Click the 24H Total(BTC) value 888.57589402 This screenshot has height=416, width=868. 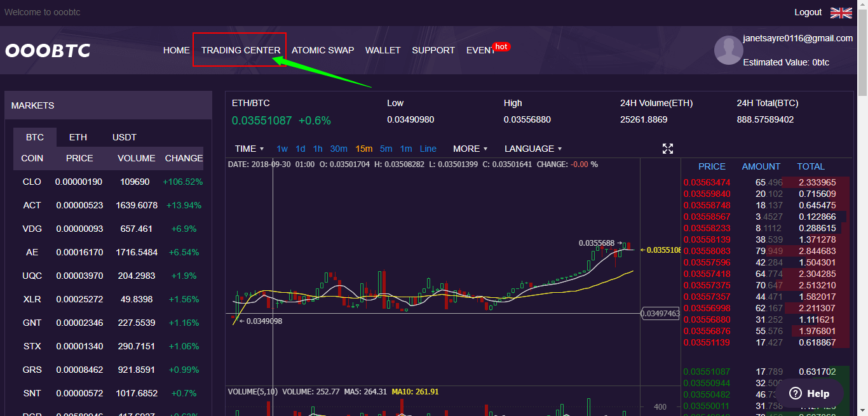[x=765, y=119]
